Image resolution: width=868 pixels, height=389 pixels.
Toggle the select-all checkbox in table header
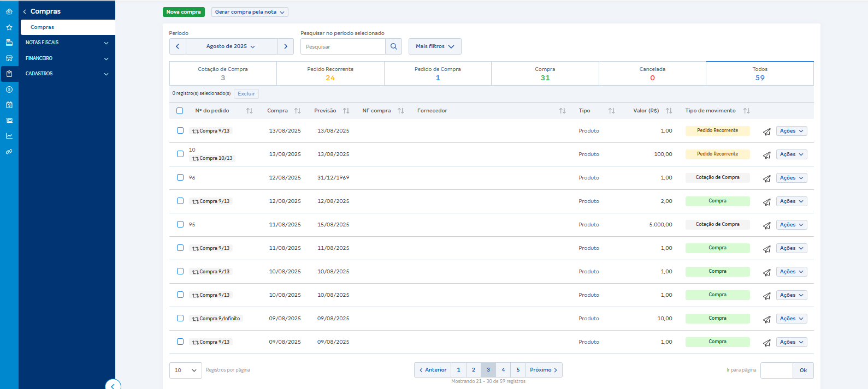(x=180, y=111)
